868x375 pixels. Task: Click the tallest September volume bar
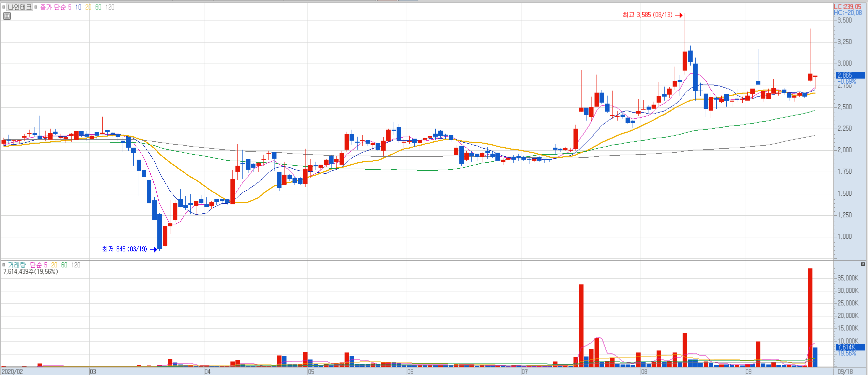[810, 317]
